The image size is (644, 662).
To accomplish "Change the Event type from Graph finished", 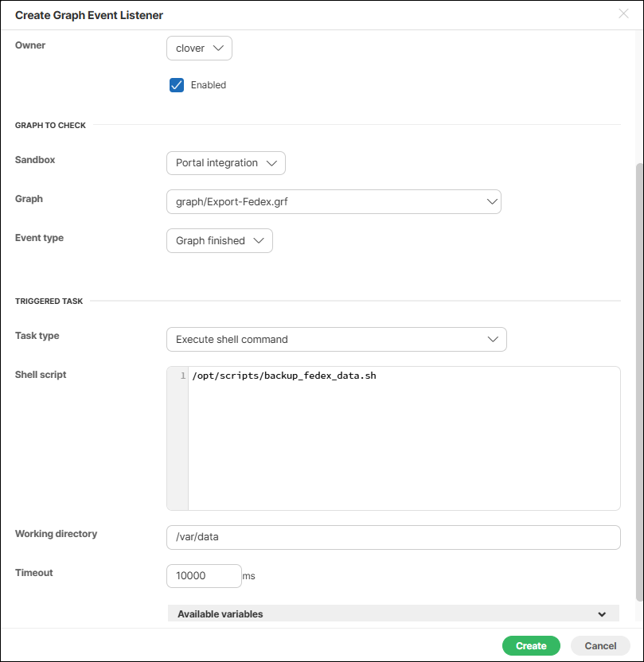I will pos(219,241).
